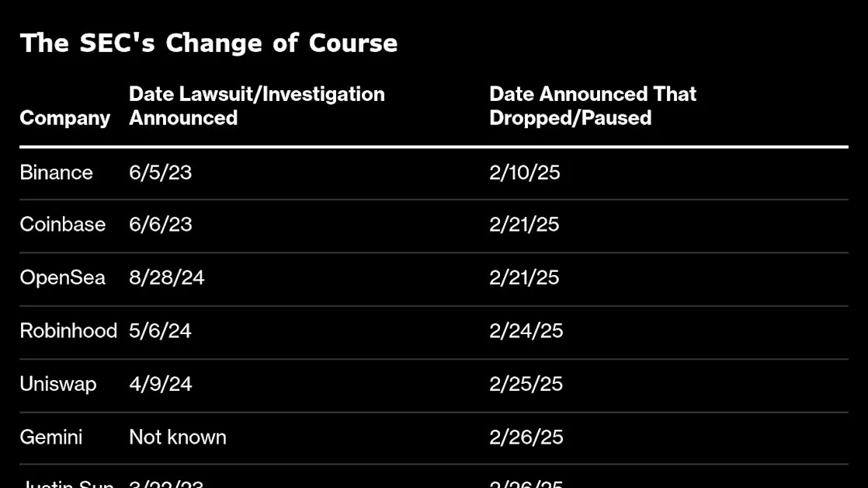Viewport: 868px width, 488px height.
Task: Select the Coinbase row name
Action: tap(63, 225)
